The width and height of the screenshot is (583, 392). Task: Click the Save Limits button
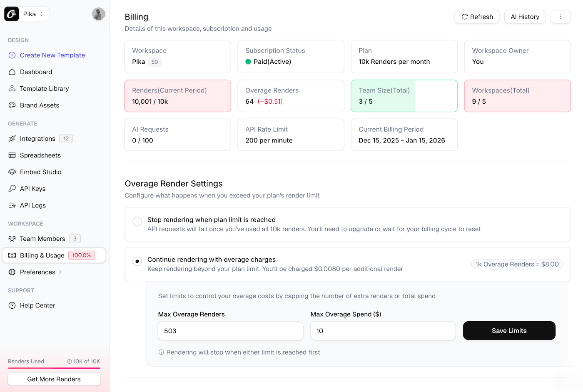point(509,331)
